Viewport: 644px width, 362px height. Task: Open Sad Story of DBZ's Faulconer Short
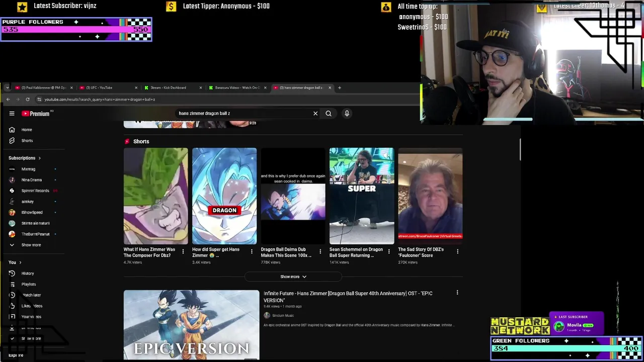pos(430,196)
